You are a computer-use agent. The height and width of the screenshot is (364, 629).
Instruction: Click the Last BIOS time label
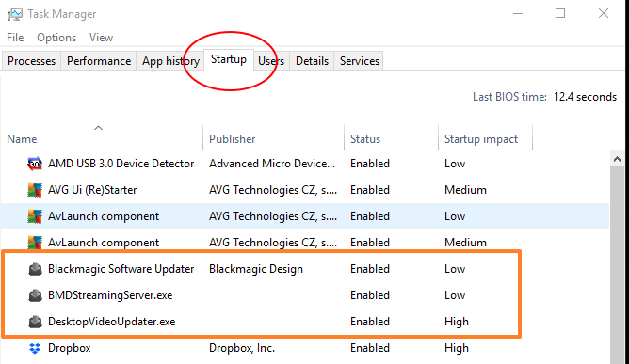coord(509,97)
